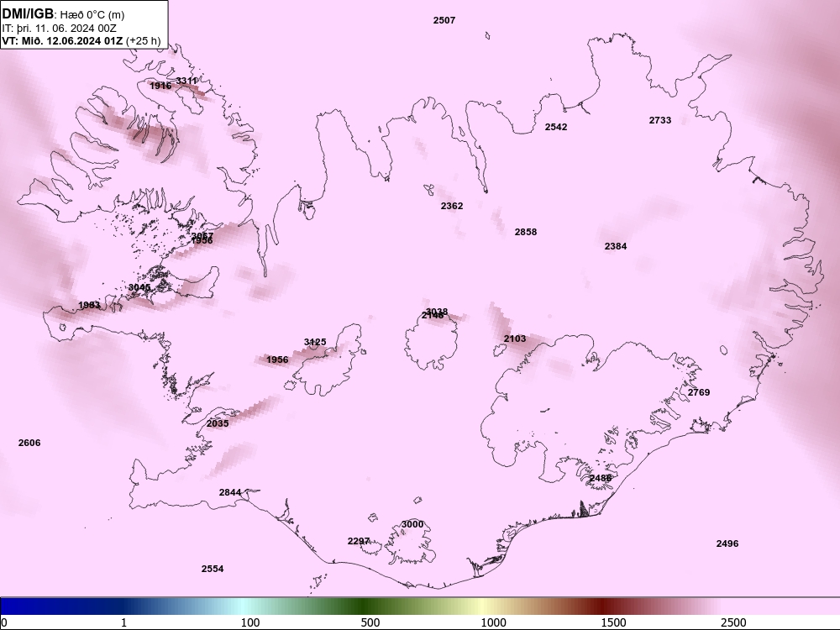The width and height of the screenshot is (840, 630).
Task: Select the 1983 value label
Action: click(89, 306)
